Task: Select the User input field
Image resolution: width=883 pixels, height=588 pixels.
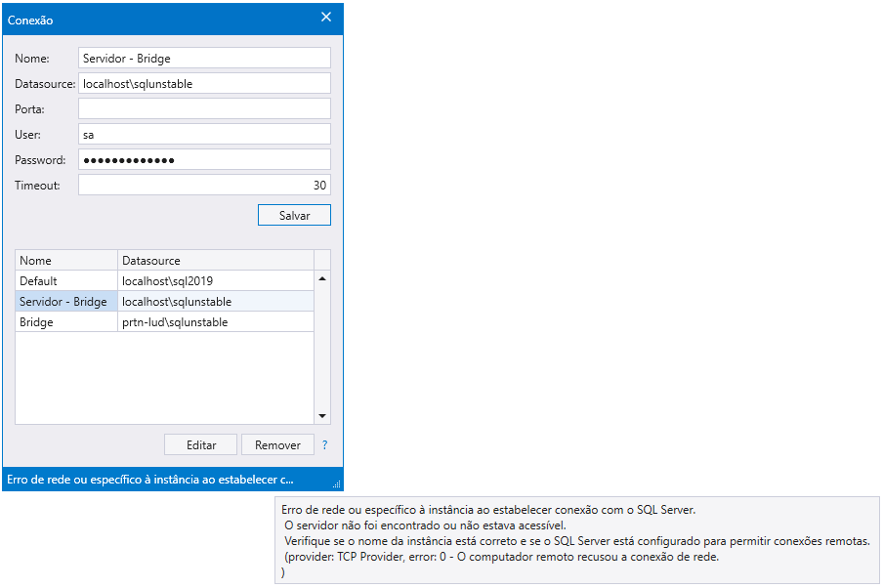Action: point(204,135)
